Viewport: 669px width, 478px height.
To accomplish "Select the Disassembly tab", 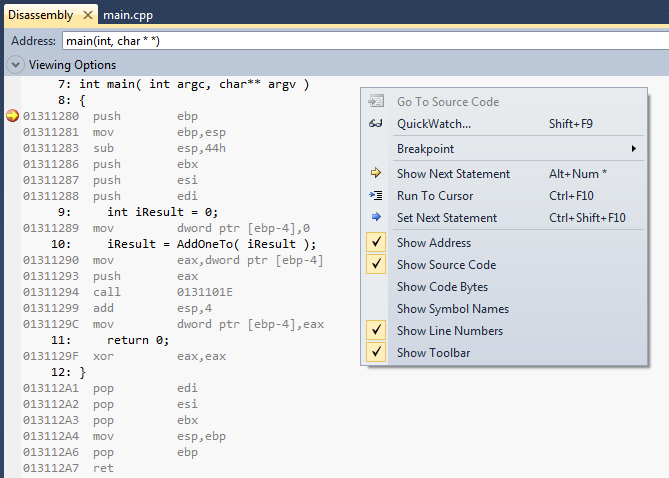I will pyautogui.click(x=40, y=16).
